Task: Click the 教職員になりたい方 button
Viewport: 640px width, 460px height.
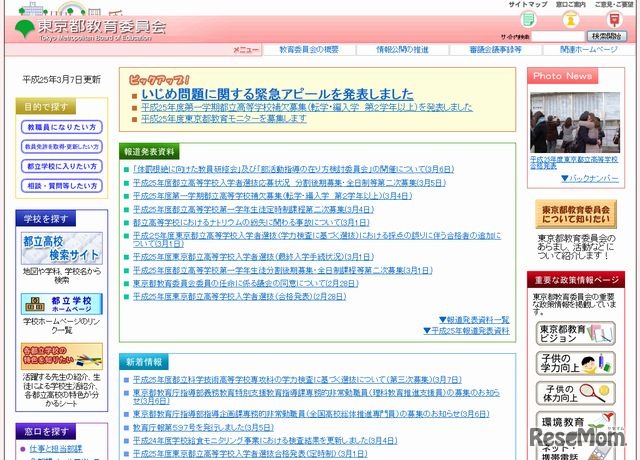Action: (x=62, y=127)
